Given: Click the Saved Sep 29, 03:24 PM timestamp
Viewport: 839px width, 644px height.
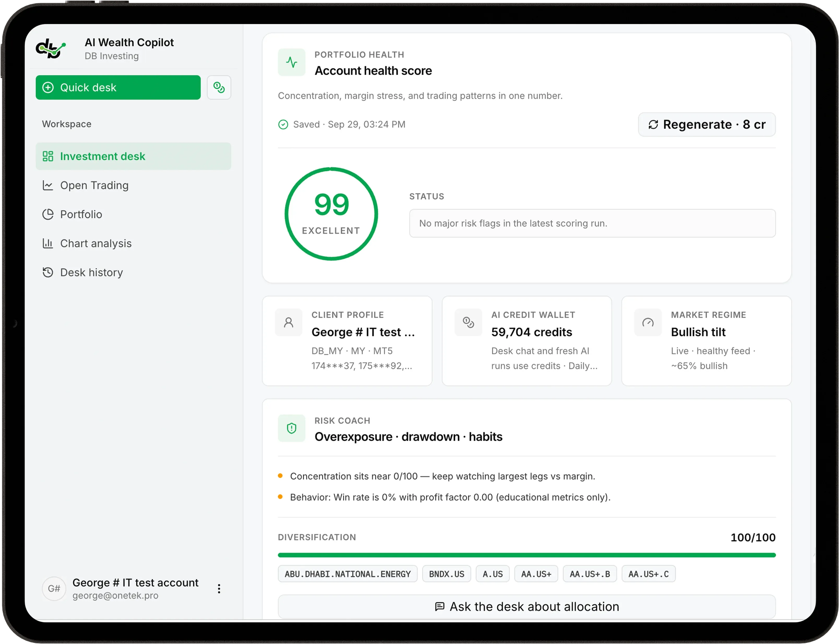Looking at the screenshot, I should tap(349, 124).
